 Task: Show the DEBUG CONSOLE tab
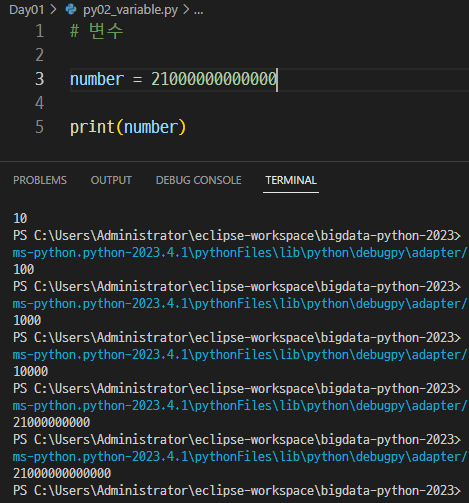[199, 180]
